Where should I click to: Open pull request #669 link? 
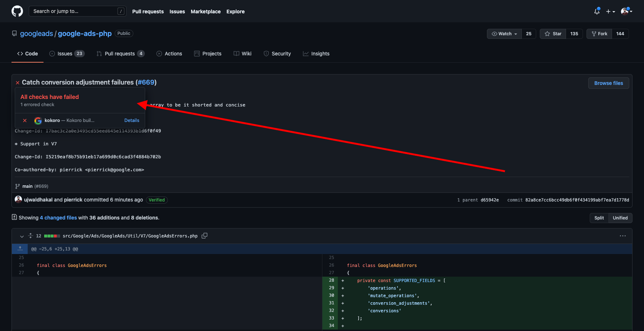click(x=146, y=82)
